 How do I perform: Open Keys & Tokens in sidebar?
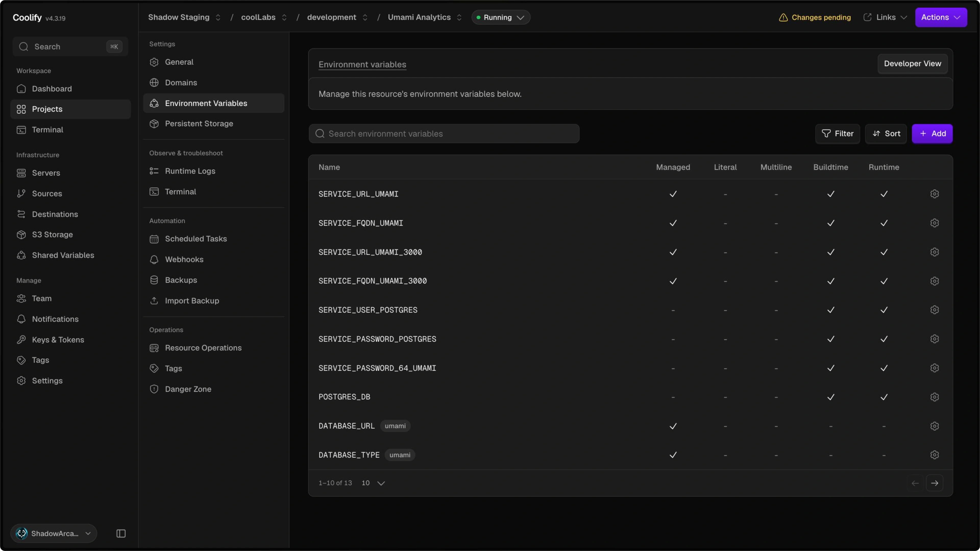pyautogui.click(x=70, y=340)
